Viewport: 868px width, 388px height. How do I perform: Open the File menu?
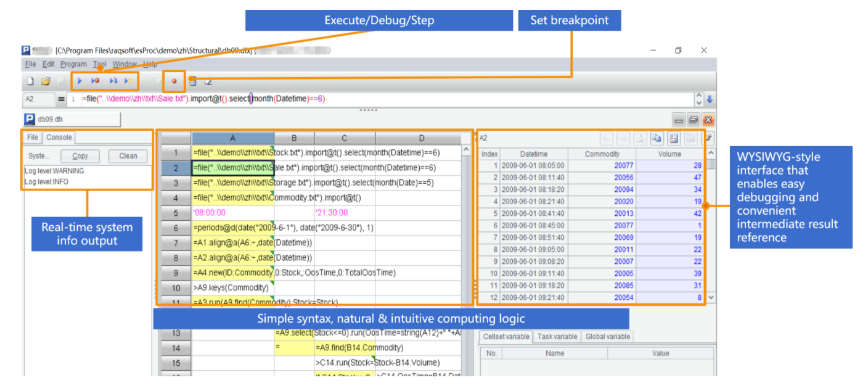pos(30,64)
